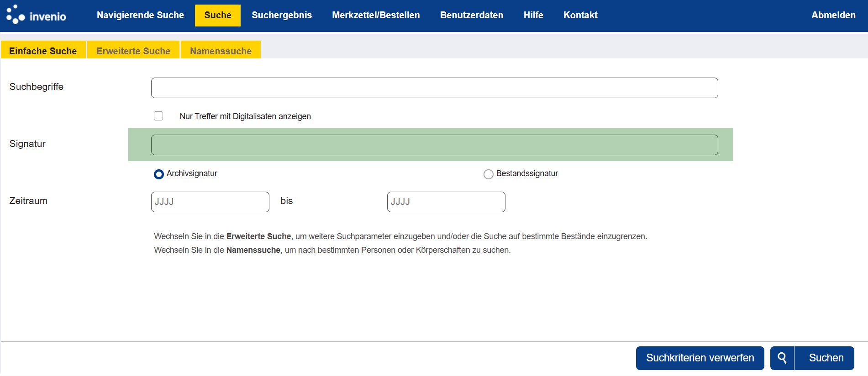The width and height of the screenshot is (868, 376).
Task: Focus the Signatur input field
Action: pos(434,145)
